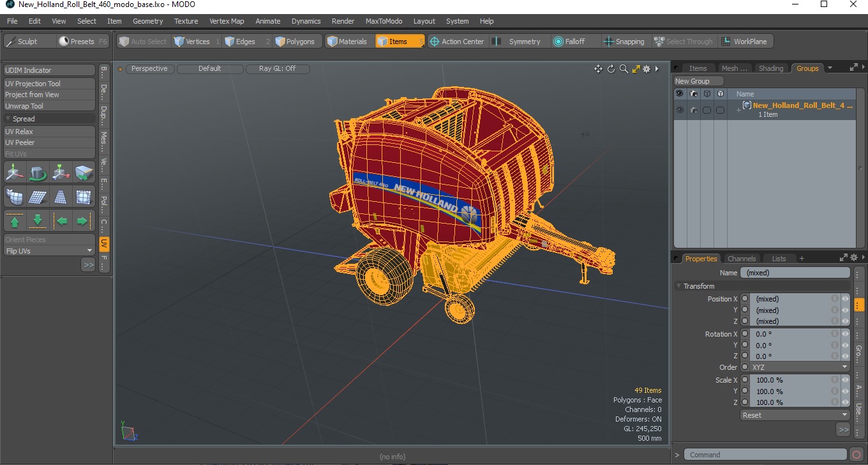This screenshot has width=868, height=465.
Task: Click the Unwrap Tool button
Action: tap(49, 106)
